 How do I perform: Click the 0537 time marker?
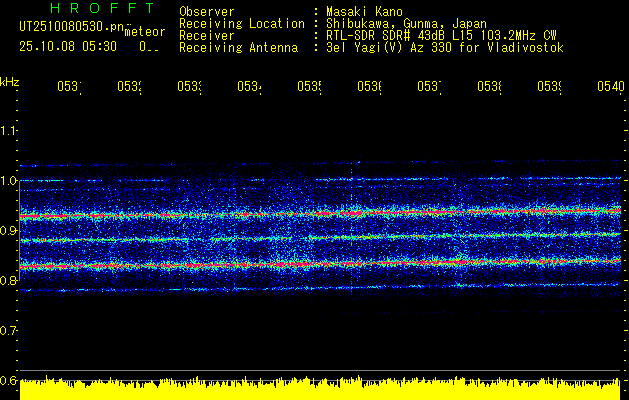point(429,86)
